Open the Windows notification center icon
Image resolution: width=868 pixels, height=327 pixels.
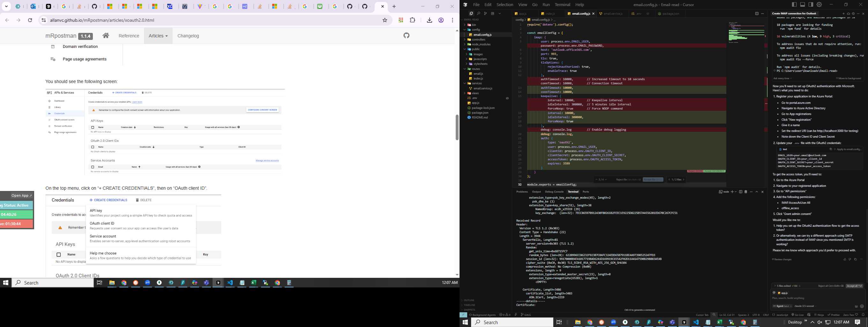click(x=857, y=322)
